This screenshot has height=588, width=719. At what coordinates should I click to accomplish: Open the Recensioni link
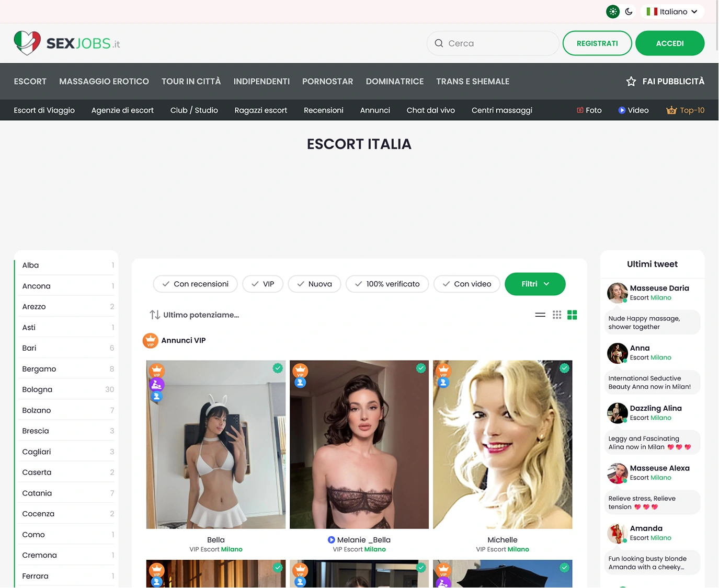(x=324, y=110)
